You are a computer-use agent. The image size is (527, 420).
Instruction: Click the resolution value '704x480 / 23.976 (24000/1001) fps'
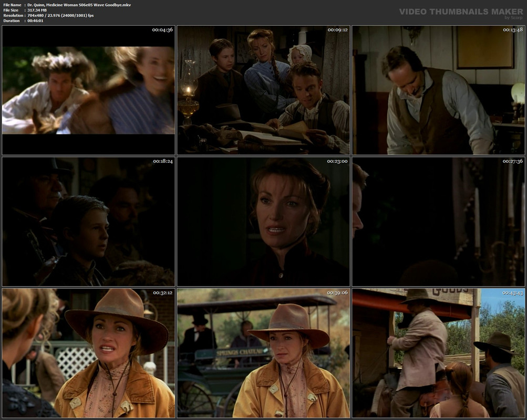pyautogui.click(x=60, y=15)
